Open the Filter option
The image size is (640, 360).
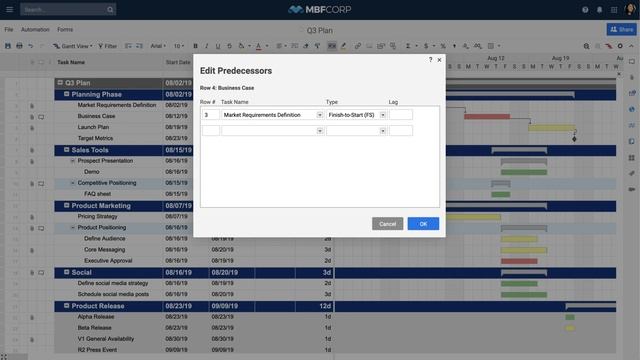(107, 46)
